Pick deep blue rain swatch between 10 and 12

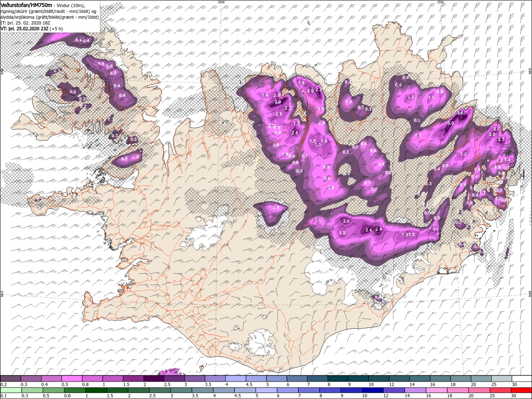(373, 390)
